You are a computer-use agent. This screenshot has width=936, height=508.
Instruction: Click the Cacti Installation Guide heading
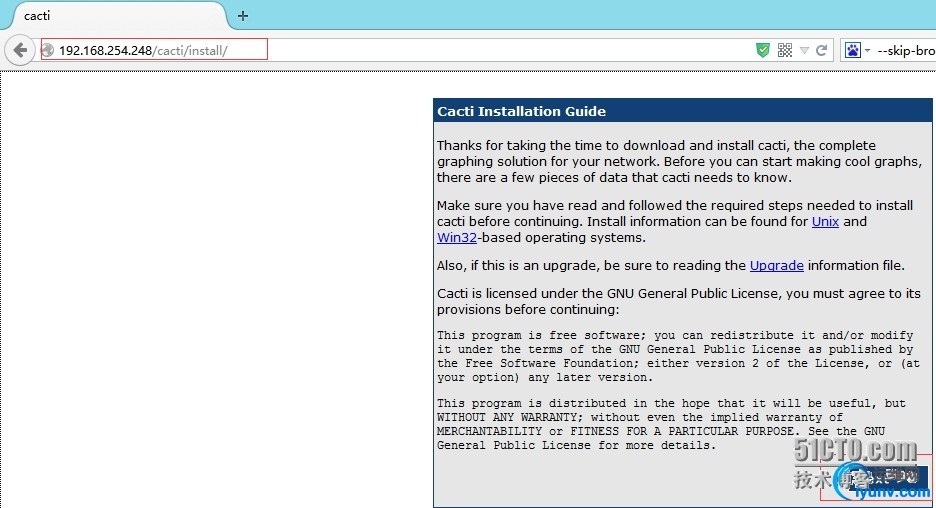[x=521, y=111]
